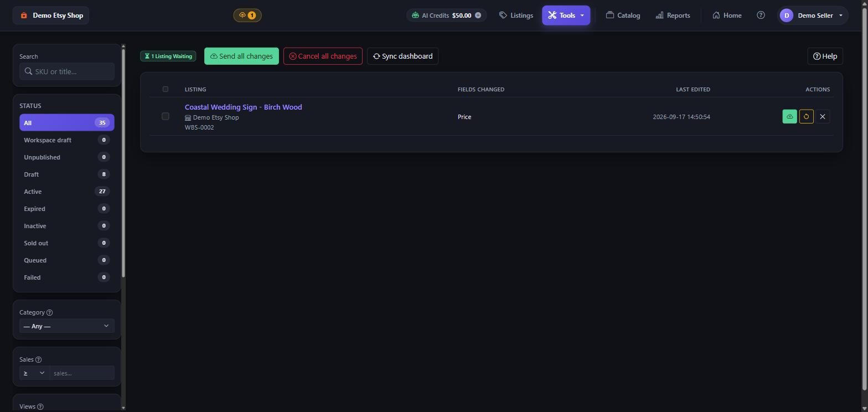Click the WBS-0002 SKU text
Screen dimensions: 868x412
pos(199,127)
